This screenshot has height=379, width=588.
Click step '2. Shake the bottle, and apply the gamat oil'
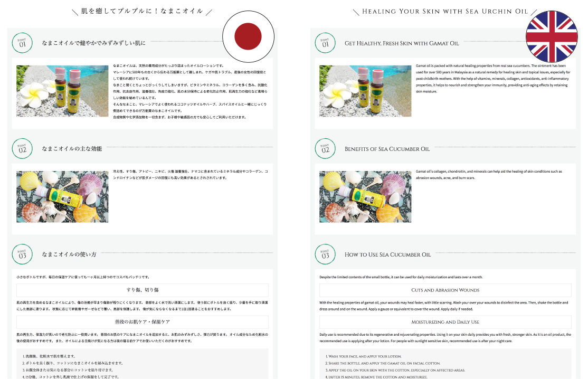(383, 363)
